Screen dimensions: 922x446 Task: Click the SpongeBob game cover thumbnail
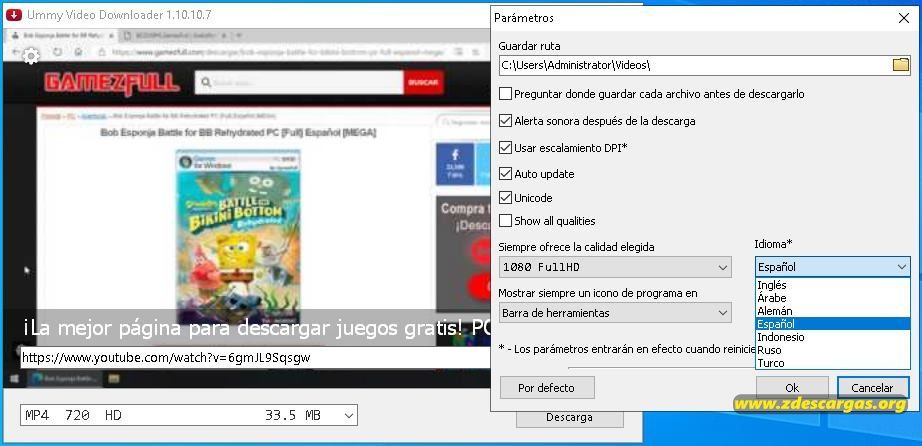click(x=238, y=236)
